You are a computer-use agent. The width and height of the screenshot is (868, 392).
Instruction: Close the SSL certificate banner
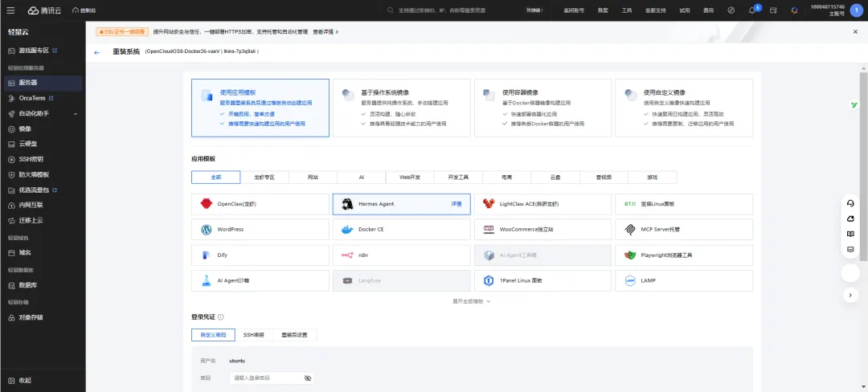pyautogui.click(x=855, y=32)
